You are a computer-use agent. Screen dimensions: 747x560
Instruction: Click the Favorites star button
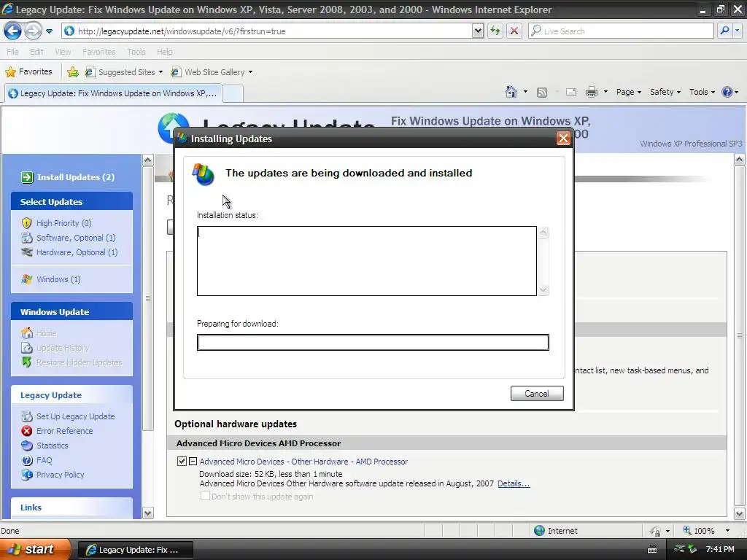tap(28, 72)
